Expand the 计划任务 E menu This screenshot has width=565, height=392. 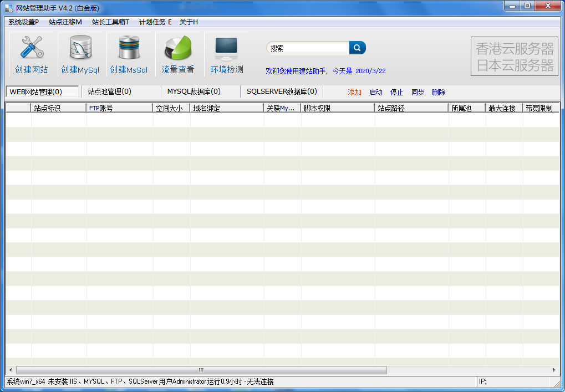[155, 22]
